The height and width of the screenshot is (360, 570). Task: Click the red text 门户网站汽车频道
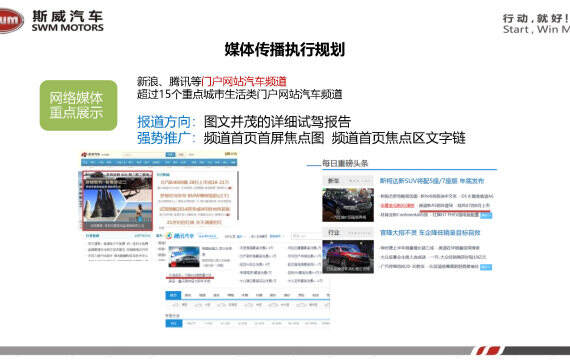coord(244,81)
